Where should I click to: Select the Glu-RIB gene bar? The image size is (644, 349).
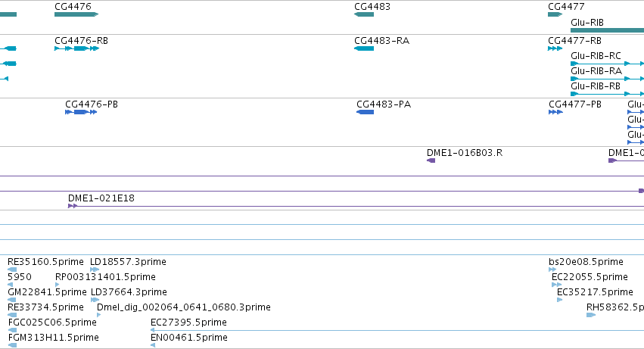coord(608,30)
